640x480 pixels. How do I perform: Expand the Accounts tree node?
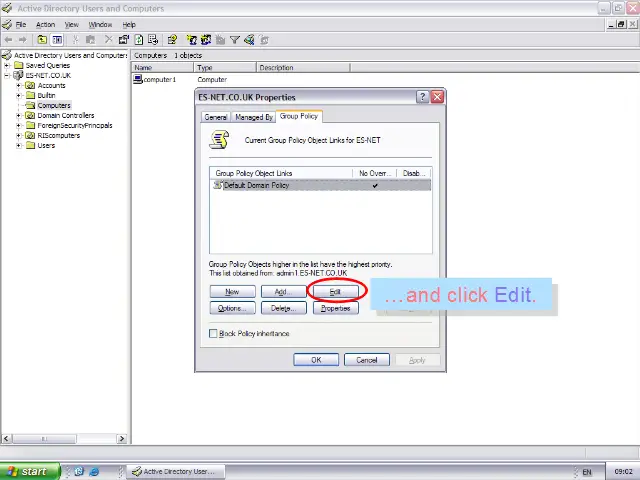coord(18,85)
